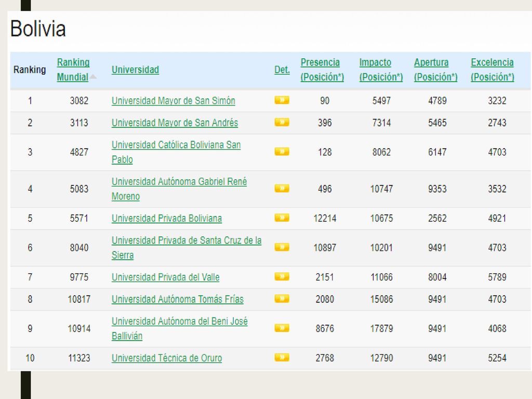The height and width of the screenshot is (399, 532).
Task: Open details icon for Universidad Técnica de Oruro
Action: (x=282, y=357)
